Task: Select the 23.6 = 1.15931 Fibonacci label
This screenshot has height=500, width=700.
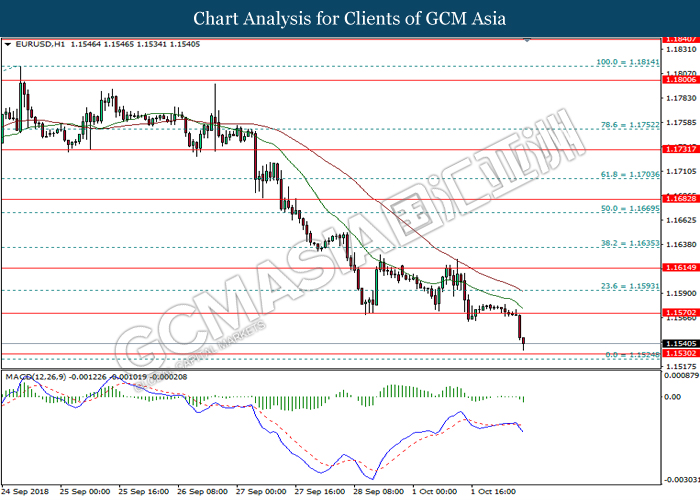Action: click(x=630, y=286)
